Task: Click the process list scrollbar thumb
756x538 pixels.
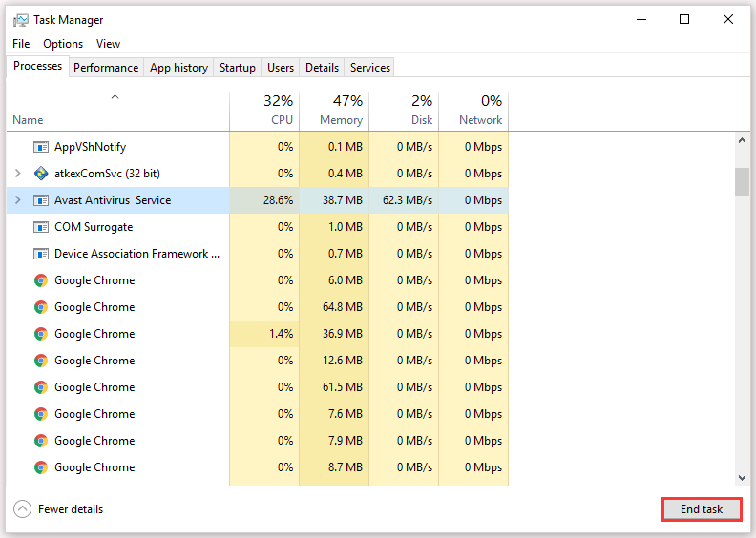Action: click(x=742, y=181)
